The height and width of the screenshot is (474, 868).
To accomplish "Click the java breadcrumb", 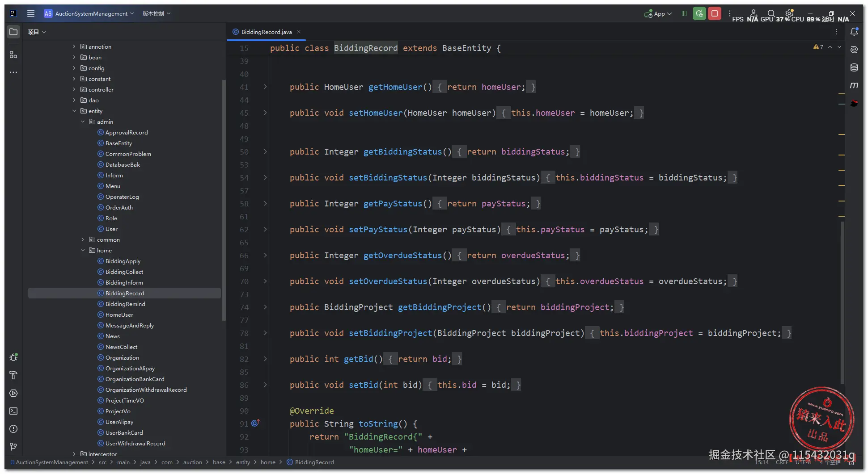I will coord(145,462).
